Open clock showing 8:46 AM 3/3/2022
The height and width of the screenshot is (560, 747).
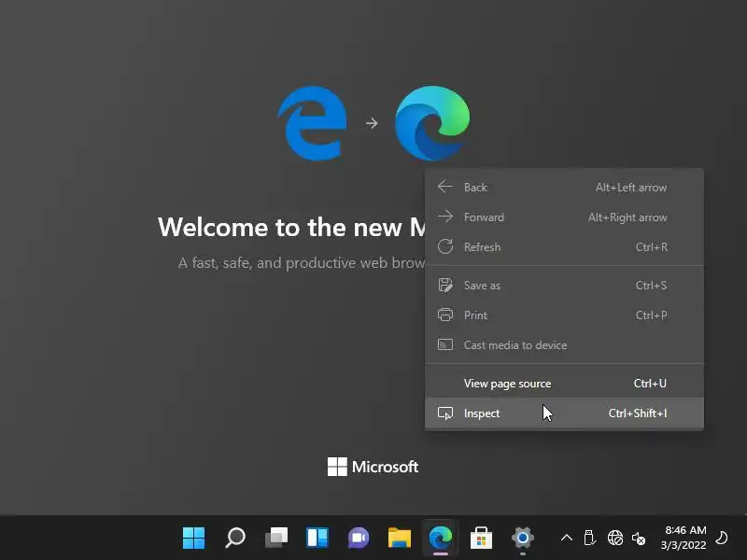[x=684, y=538]
